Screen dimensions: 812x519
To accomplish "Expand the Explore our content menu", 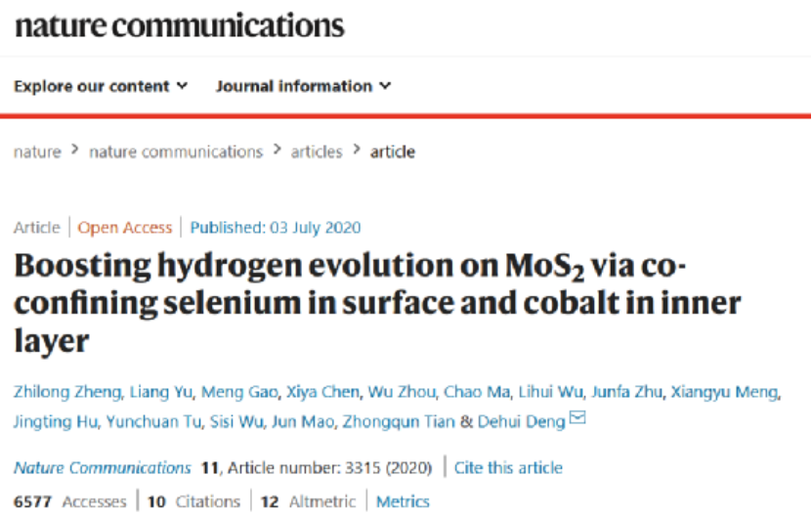I will click(101, 86).
